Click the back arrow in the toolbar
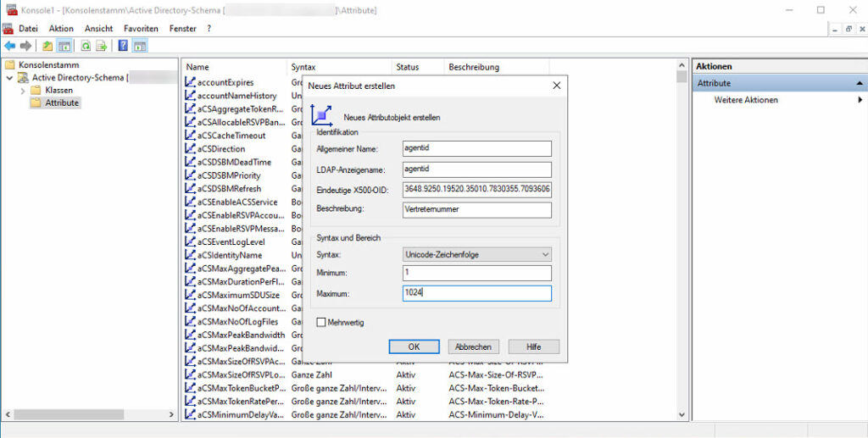The height and width of the screenshot is (438, 868). point(9,46)
